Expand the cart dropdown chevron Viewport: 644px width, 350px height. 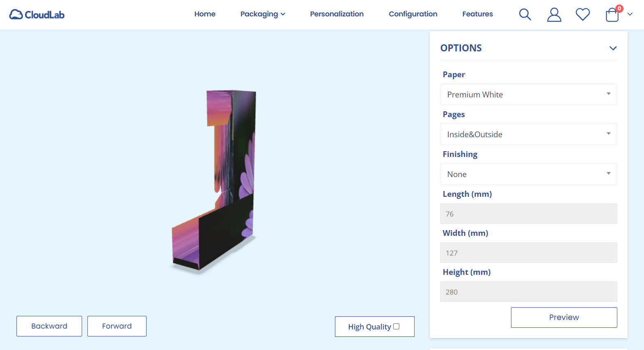[630, 14]
